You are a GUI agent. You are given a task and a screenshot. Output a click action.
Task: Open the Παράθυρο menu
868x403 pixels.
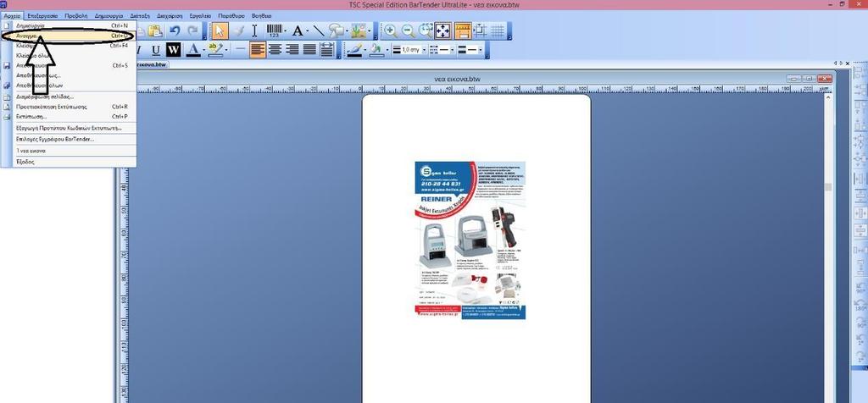233,16
